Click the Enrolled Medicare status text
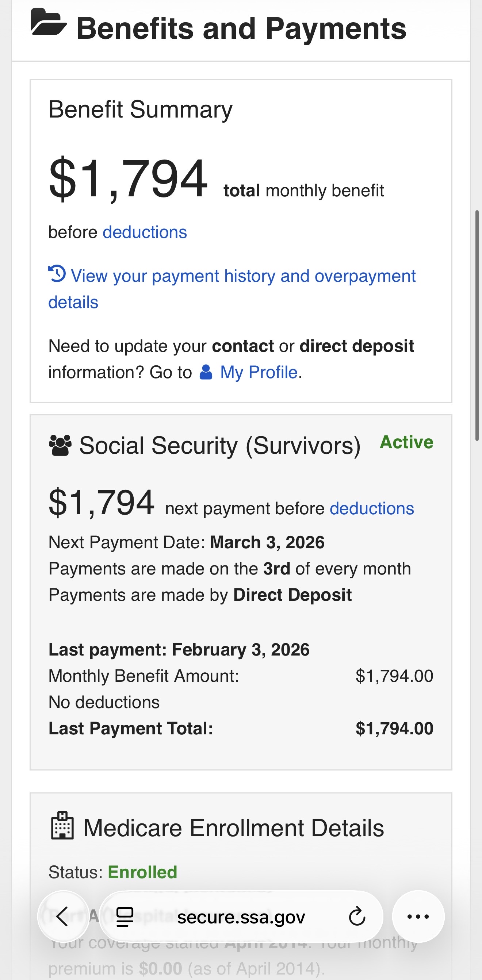The width and height of the screenshot is (482, 980). (142, 872)
